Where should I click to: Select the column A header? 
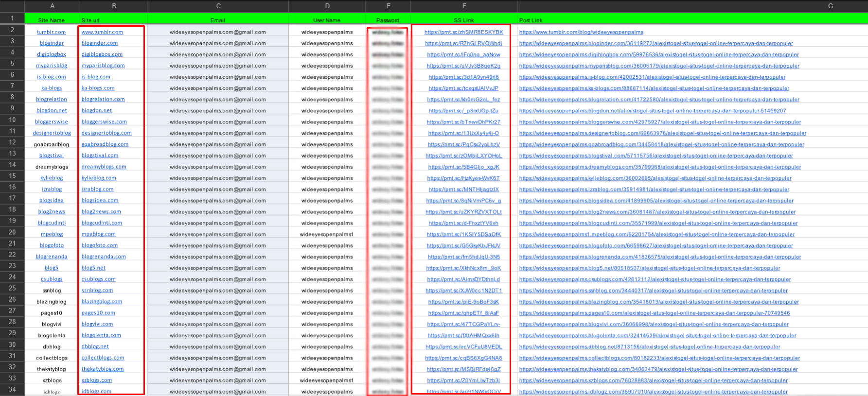tap(52, 6)
